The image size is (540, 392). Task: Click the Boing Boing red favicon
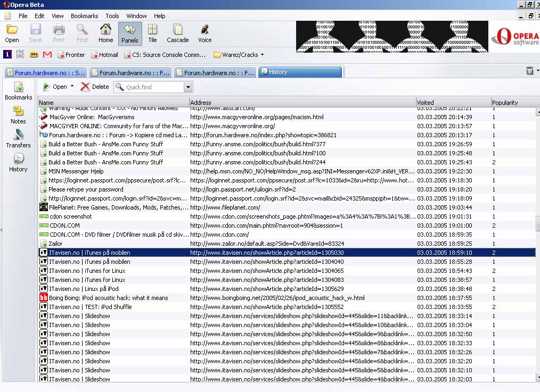pos(43,298)
